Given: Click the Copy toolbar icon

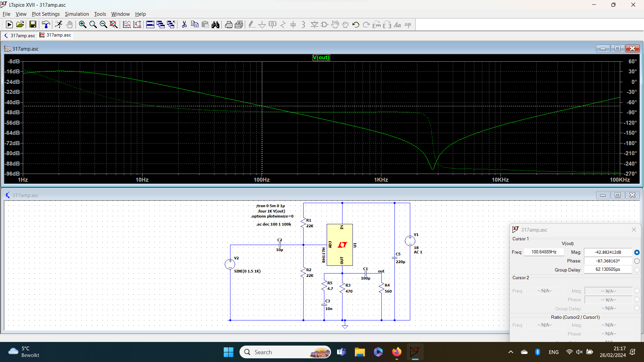Looking at the screenshot, I should [195, 24].
